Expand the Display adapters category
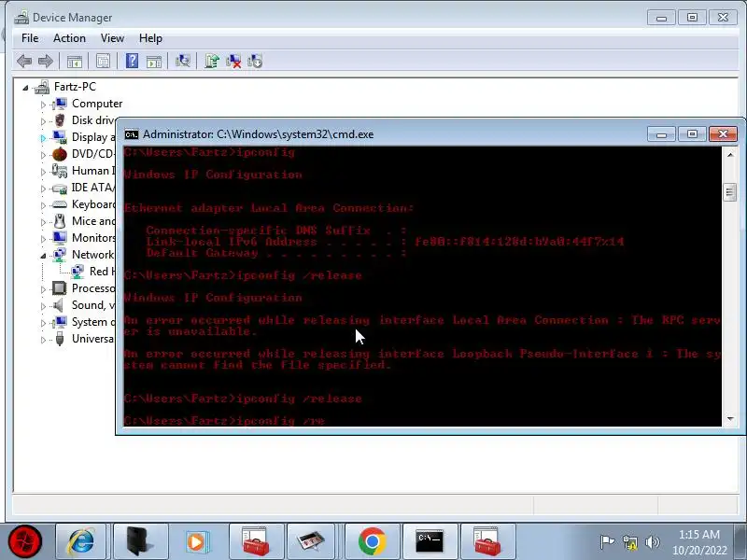This screenshot has height=560, width=747. tap(43, 137)
